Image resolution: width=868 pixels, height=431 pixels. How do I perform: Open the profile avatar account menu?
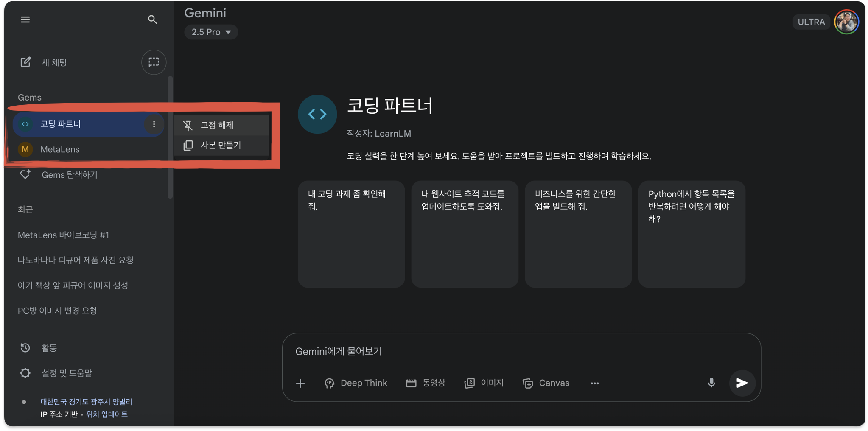click(x=846, y=22)
